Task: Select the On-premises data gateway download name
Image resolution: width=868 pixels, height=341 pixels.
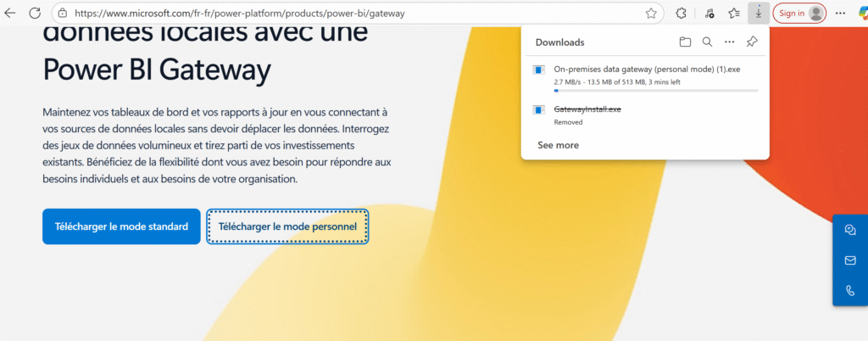Action: click(647, 70)
